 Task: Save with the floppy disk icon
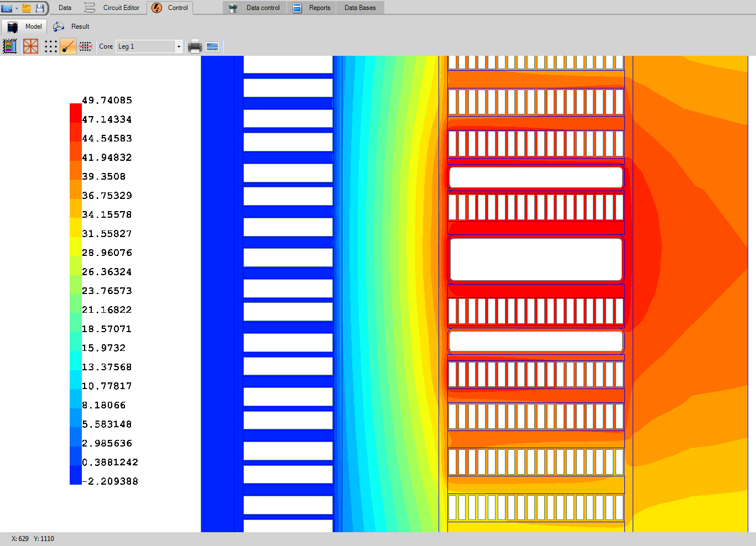click(x=40, y=8)
